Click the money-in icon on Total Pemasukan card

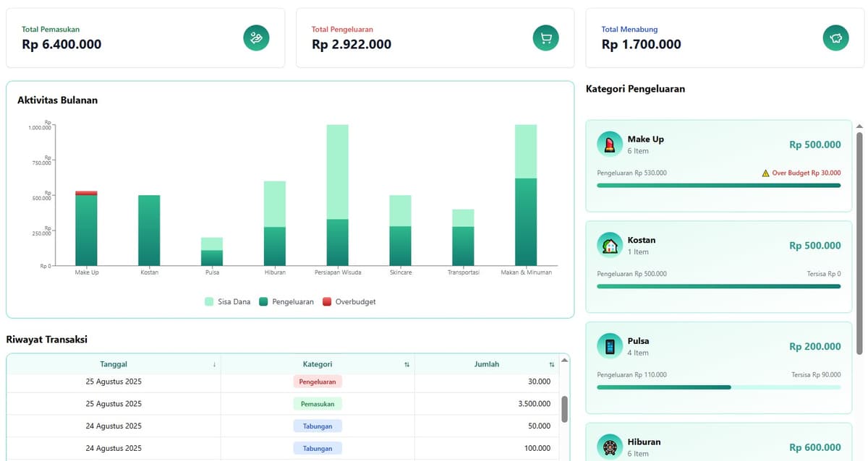click(256, 38)
